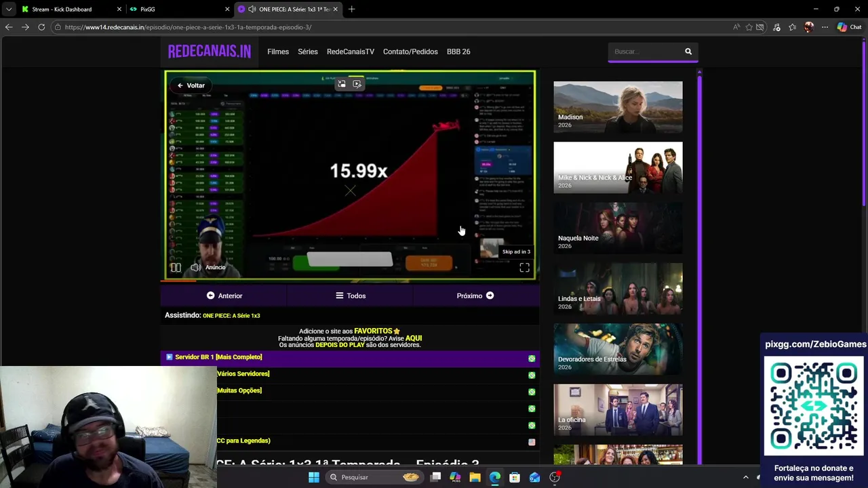Go to the Próximo episode
This screenshot has width=868, height=488.
(x=475, y=296)
